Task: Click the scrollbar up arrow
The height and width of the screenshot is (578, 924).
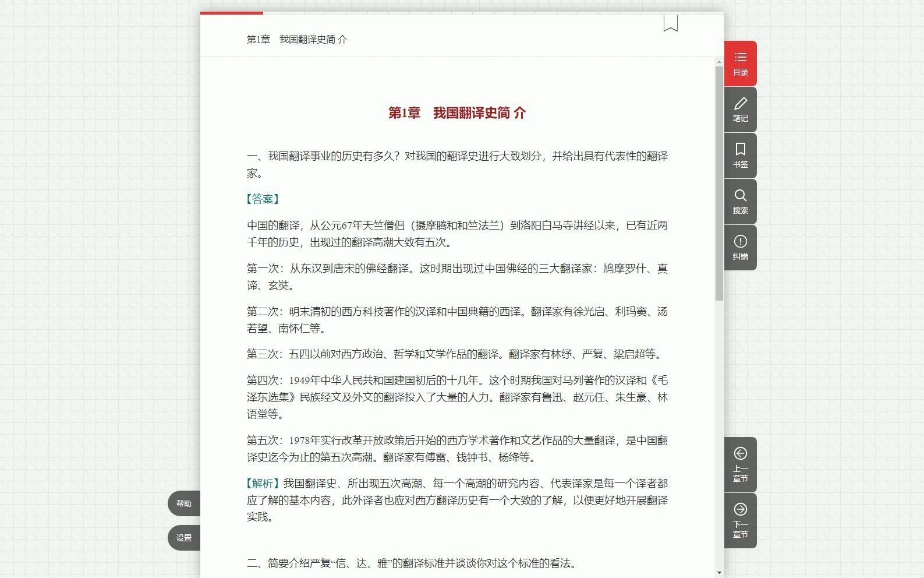Action: 720,62
